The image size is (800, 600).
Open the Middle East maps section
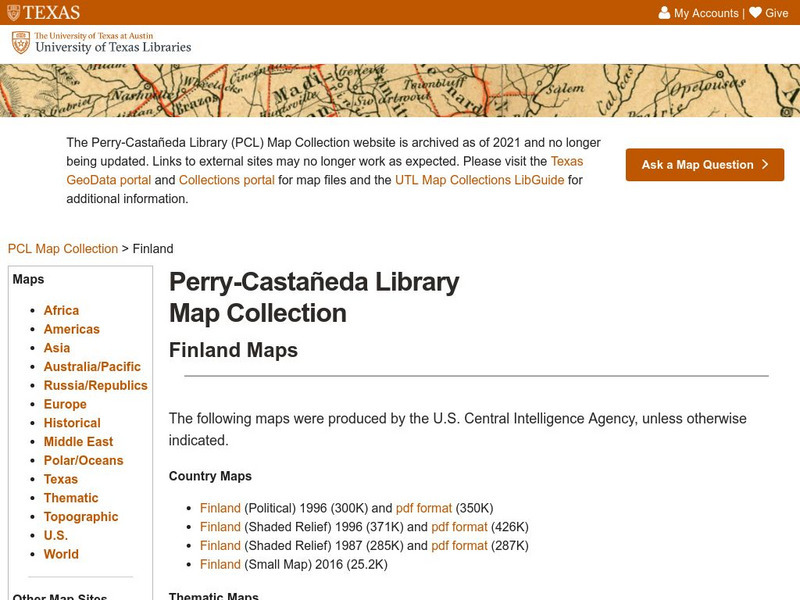tap(78, 442)
